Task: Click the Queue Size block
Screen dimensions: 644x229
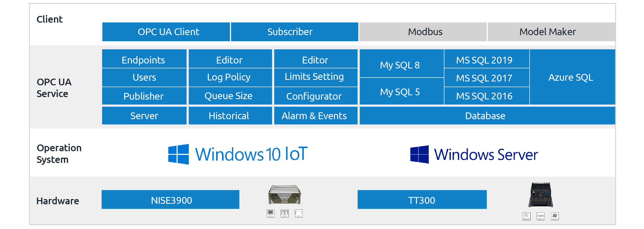Action: pyautogui.click(x=230, y=96)
